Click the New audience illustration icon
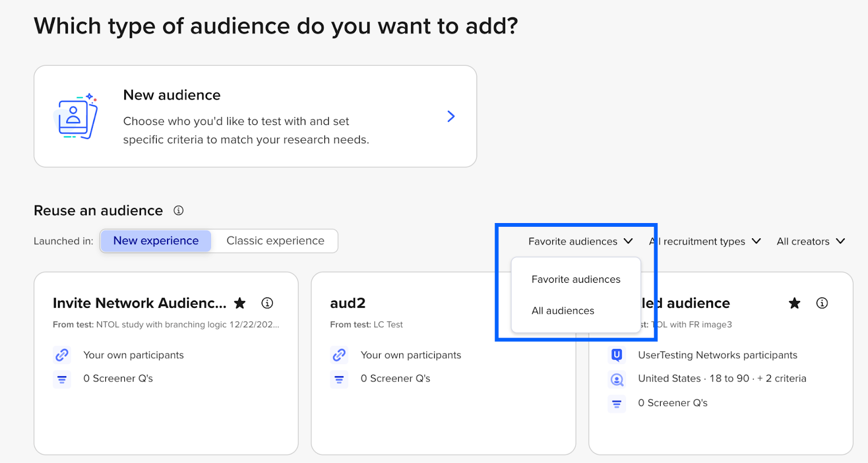Image resolution: width=868 pixels, height=463 pixels. tap(77, 116)
